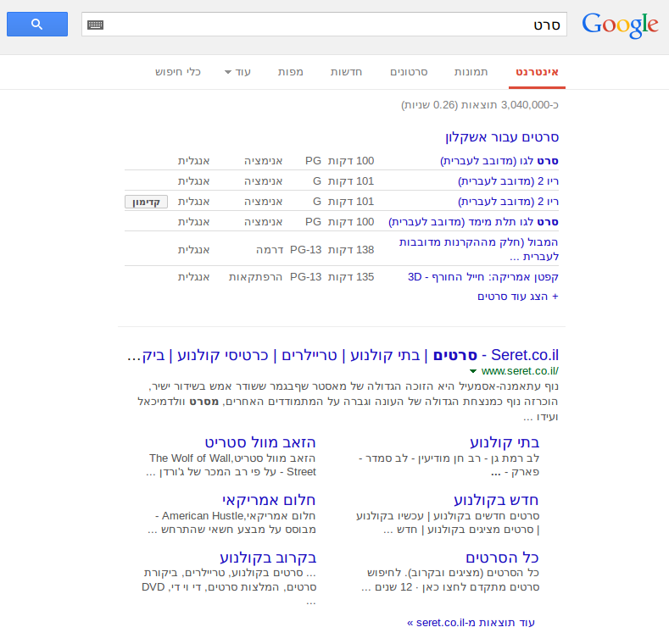The width and height of the screenshot is (669, 644).
Task: Switch to the חדשות tab
Action: (346, 72)
